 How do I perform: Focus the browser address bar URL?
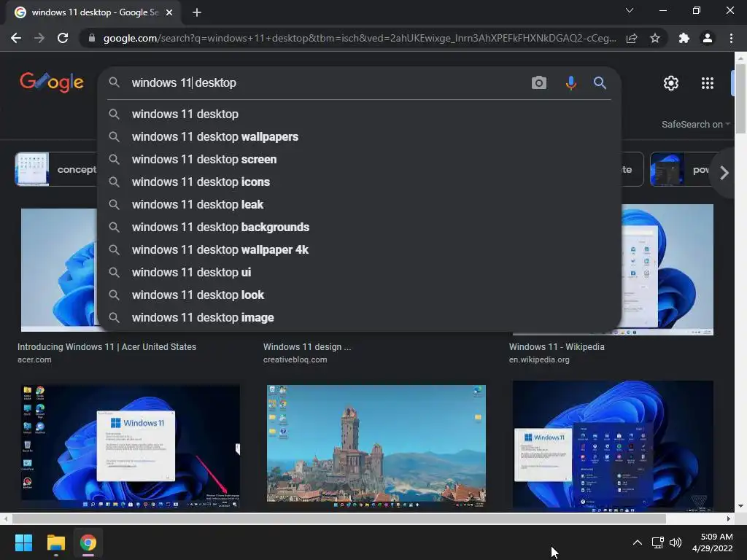point(359,38)
